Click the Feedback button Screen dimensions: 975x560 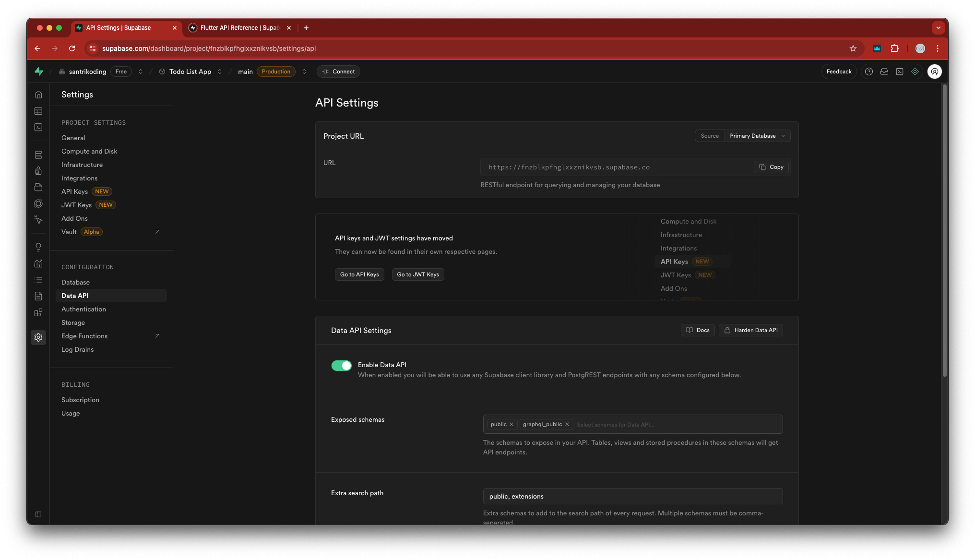tap(839, 71)
